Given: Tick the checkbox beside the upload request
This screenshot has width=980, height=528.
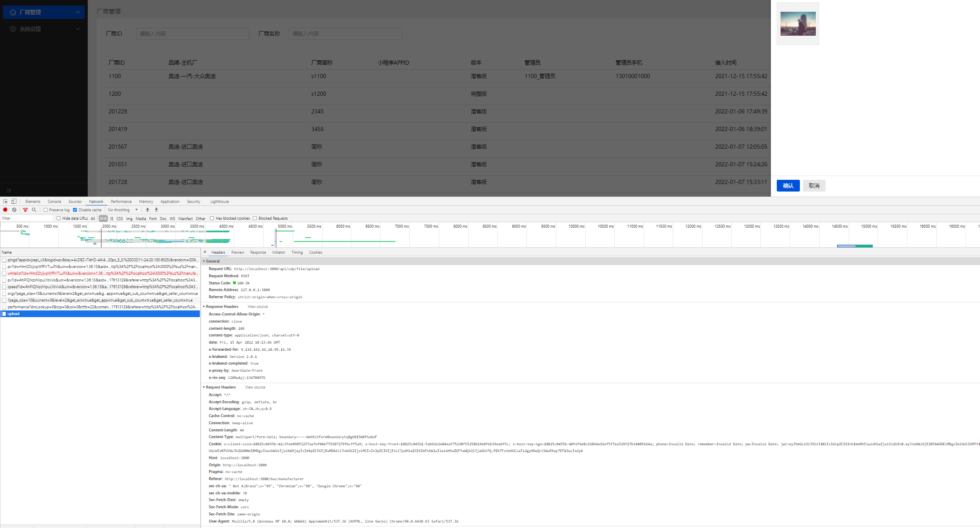Looking at the screenshot, I should pos(4,314).
